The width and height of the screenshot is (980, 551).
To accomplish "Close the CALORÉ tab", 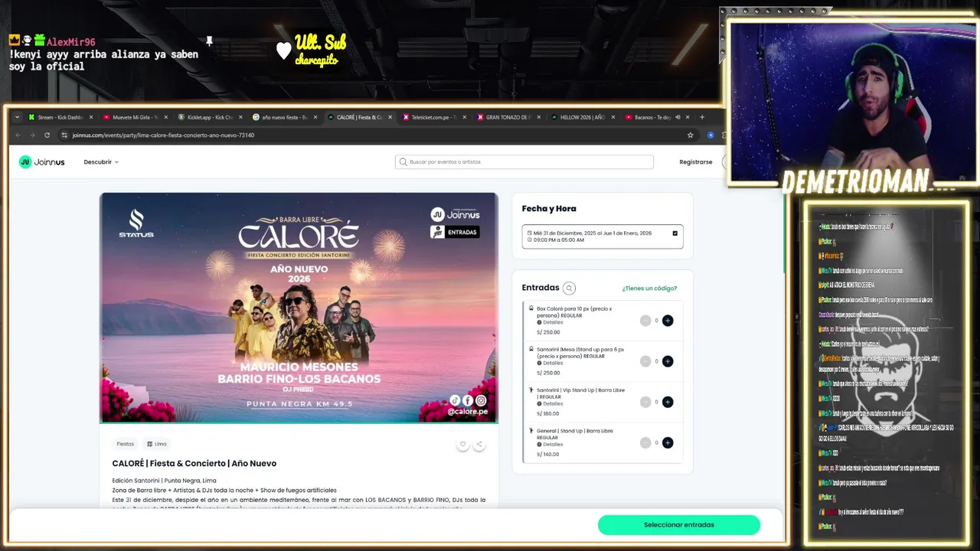I will tap(390, 117).
